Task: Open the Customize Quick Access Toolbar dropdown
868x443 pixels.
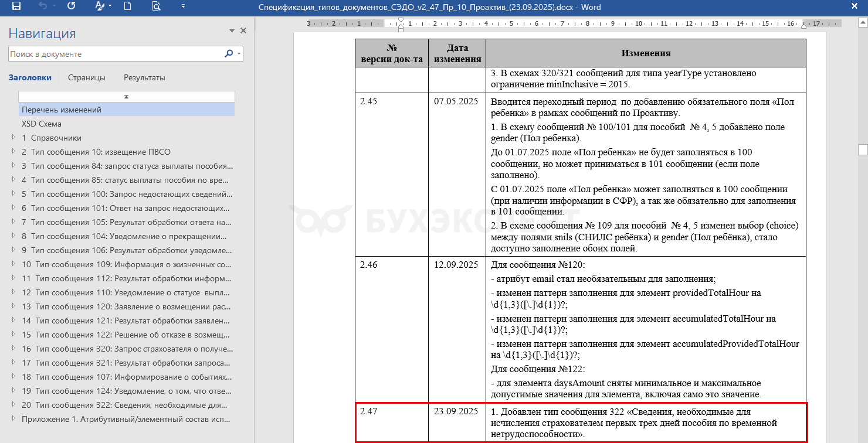Action: (183, 6)
